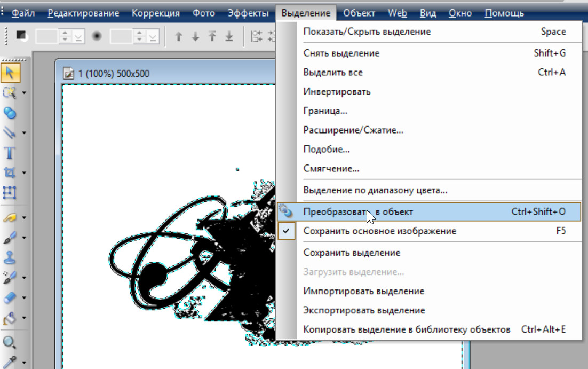Open the Файл menu
This screenshot has width=588, height=369.
pyautogui.click(x=23, y=13)
